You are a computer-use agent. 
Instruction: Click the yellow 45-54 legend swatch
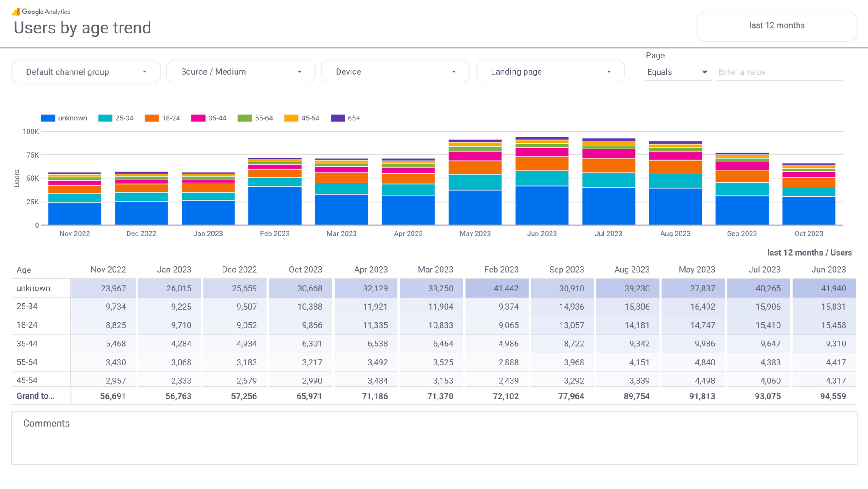[291, 118]
